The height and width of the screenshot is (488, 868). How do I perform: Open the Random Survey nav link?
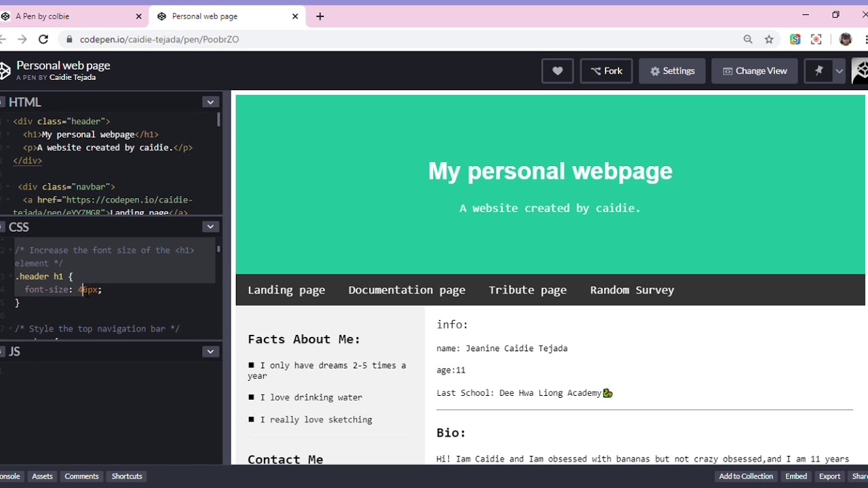pos(632,290)
